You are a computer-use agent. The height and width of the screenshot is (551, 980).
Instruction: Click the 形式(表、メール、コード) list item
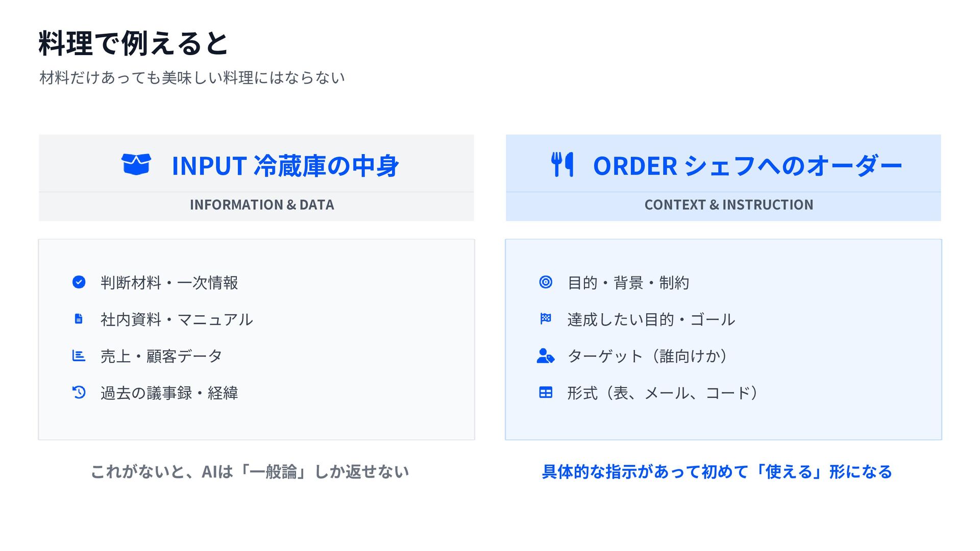click(x=663, y=393)
